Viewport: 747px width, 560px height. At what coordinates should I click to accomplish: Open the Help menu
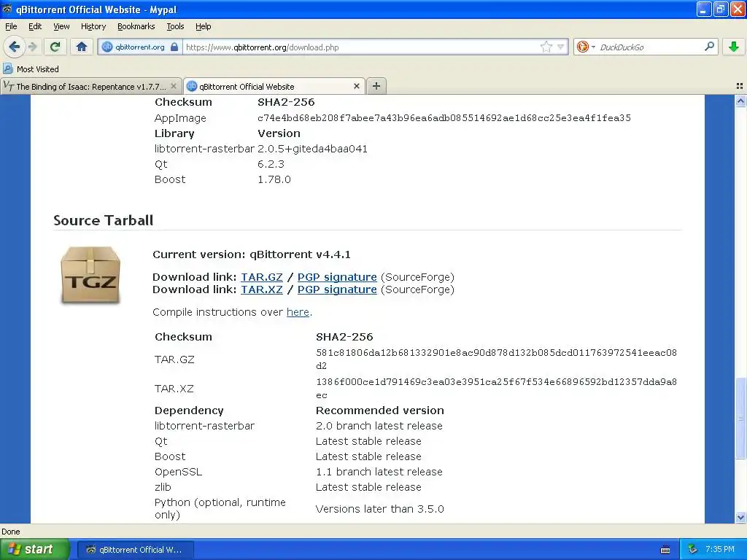(203, 26)
